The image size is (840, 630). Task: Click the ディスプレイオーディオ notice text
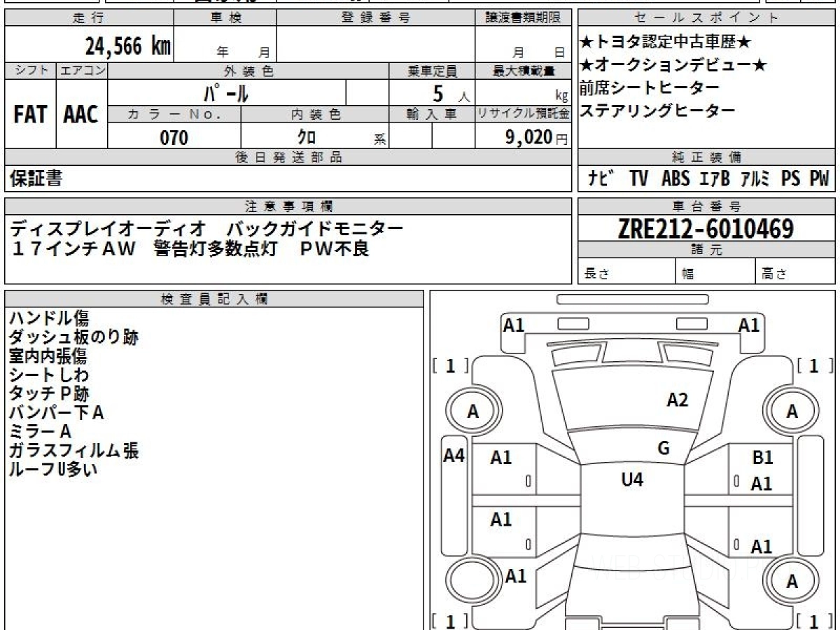click(x=108, y=228)
